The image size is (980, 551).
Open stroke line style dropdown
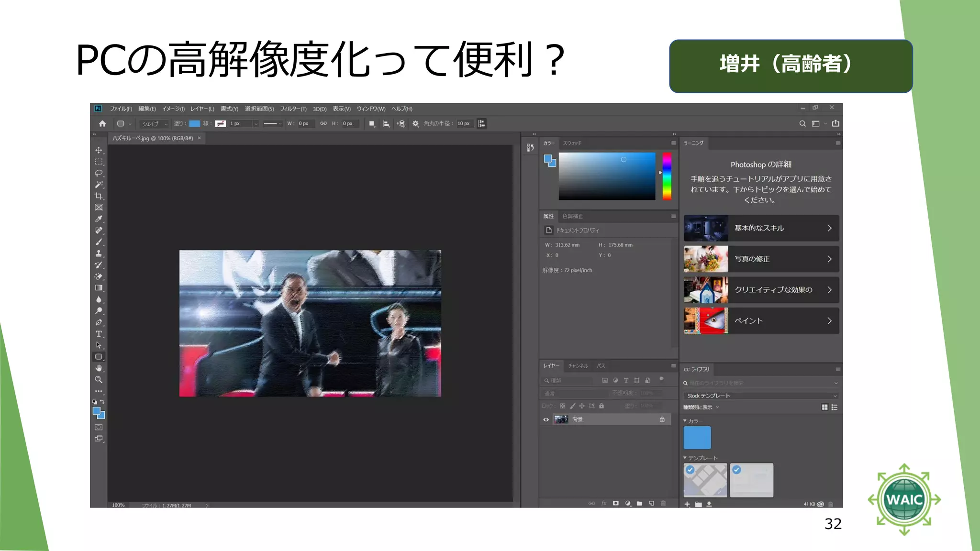click(x=273, y=124)
